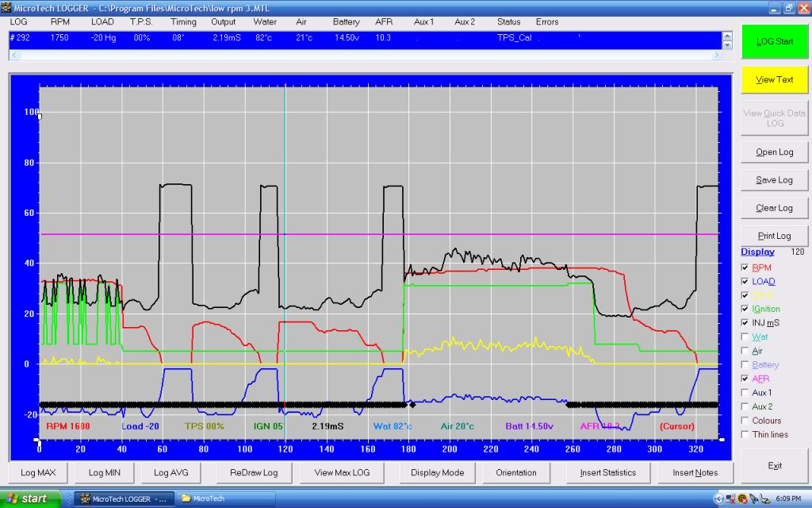The height and width of the screenshot is (508, 812).
Task: Click the Display Mode button
Action: click(x=438, y=472)
